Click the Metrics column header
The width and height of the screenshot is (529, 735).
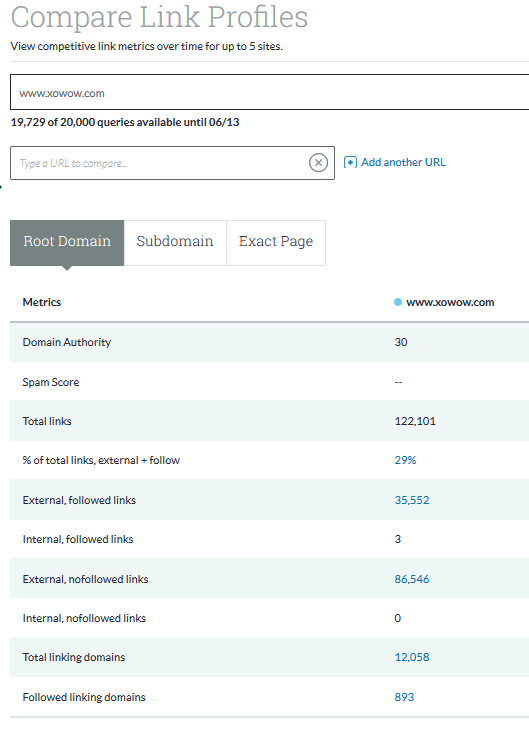click(x=42, y=302)
